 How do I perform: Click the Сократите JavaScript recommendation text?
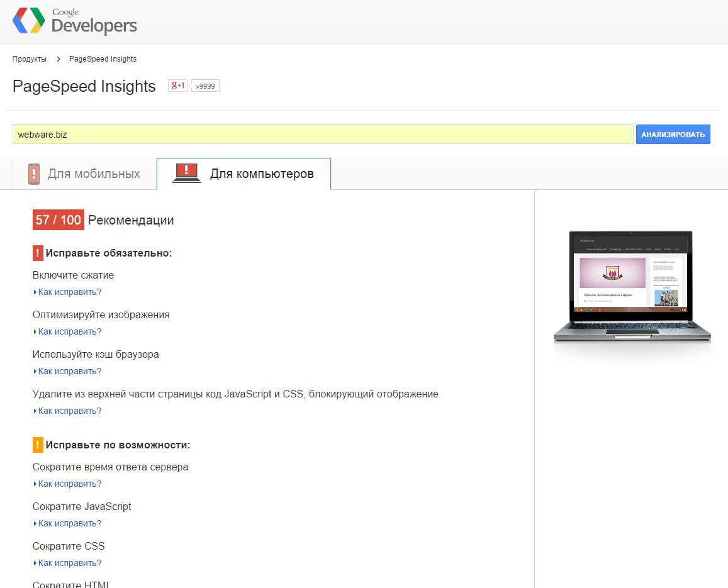coord(82,506)
